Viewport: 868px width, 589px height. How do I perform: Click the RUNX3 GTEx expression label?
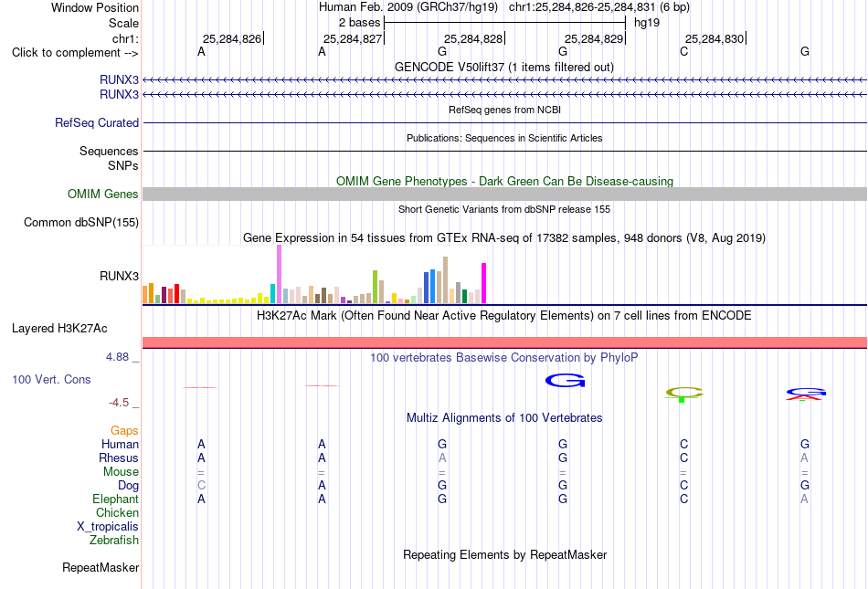coord(119,276)
